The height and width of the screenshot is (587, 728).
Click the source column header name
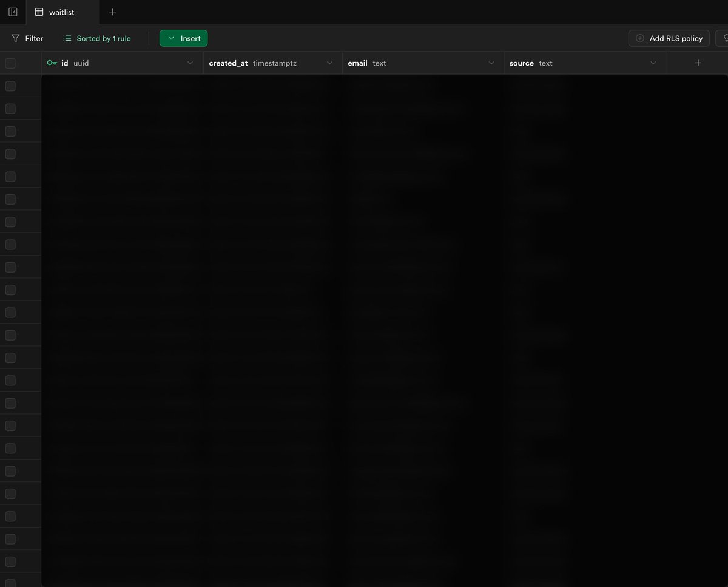[x=522, y=63]
